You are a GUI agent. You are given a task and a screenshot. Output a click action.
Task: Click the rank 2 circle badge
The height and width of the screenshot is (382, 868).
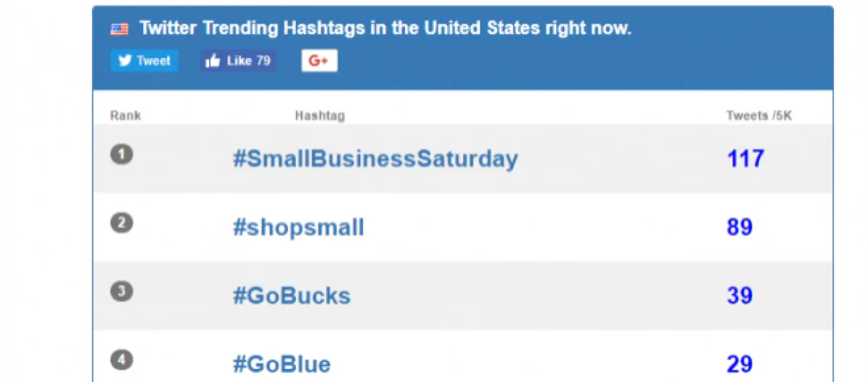click(122, 223)
